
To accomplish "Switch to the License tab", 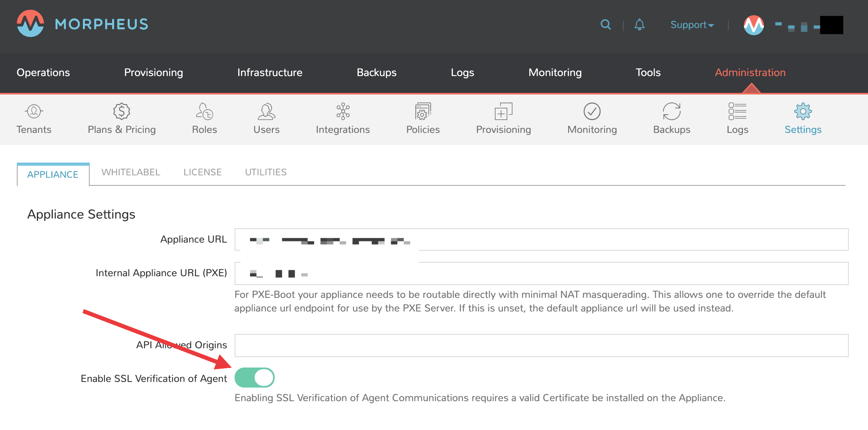I will click(203, 172).
